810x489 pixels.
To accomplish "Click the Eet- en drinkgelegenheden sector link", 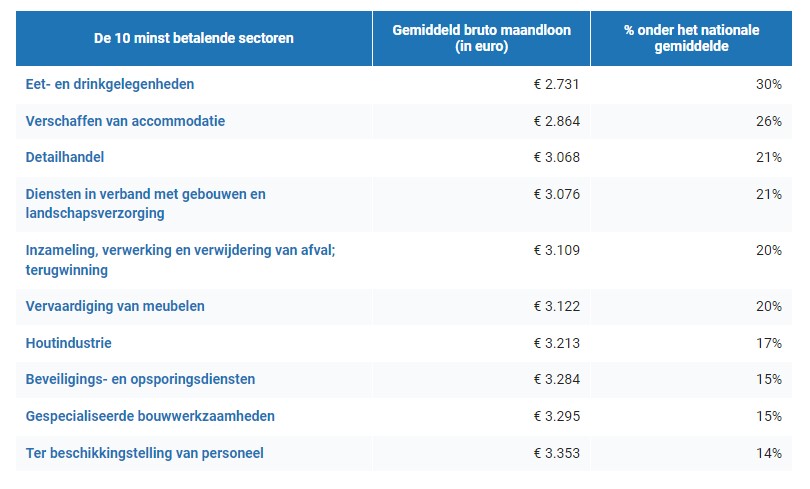I will [110, 84].
